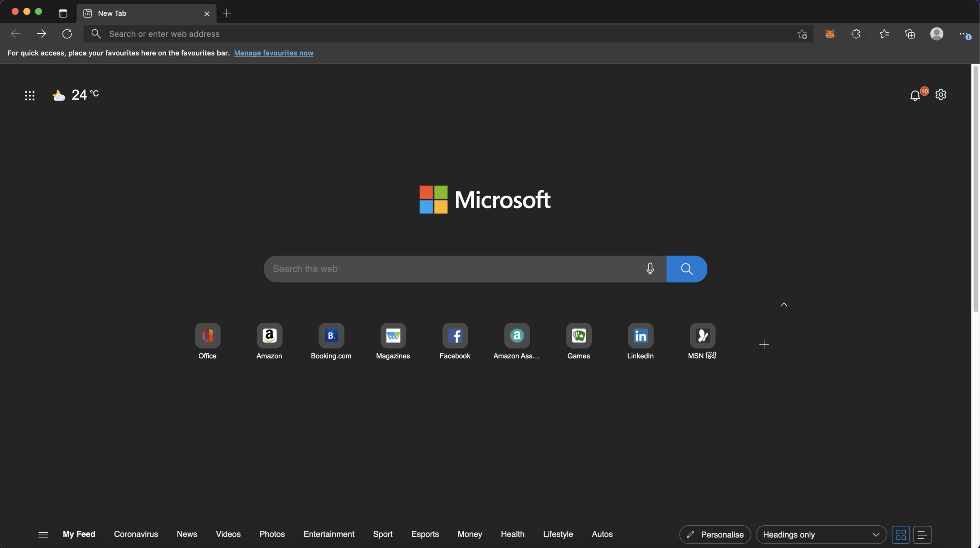980x548 pixels.
Task: Click the blue search button
Action: [x=687, y=269]
